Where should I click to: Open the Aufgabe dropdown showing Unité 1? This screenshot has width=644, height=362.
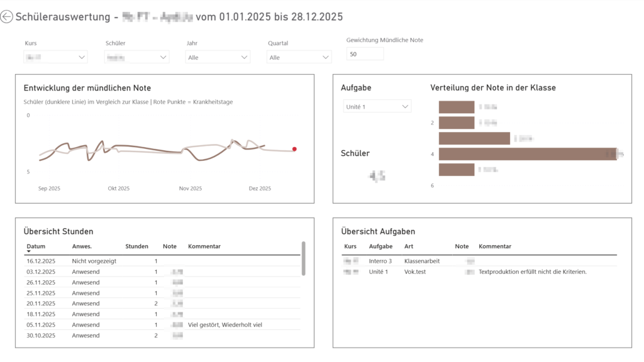click(377, 107)
